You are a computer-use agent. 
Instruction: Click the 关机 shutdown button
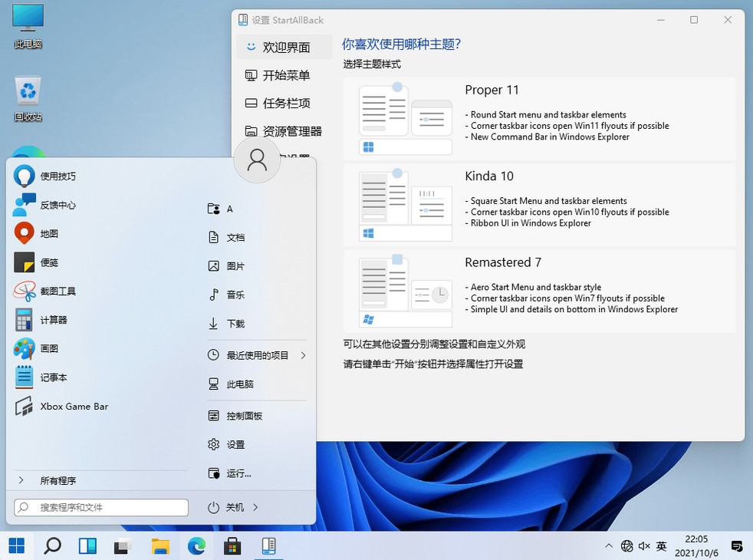pos(225,507)
